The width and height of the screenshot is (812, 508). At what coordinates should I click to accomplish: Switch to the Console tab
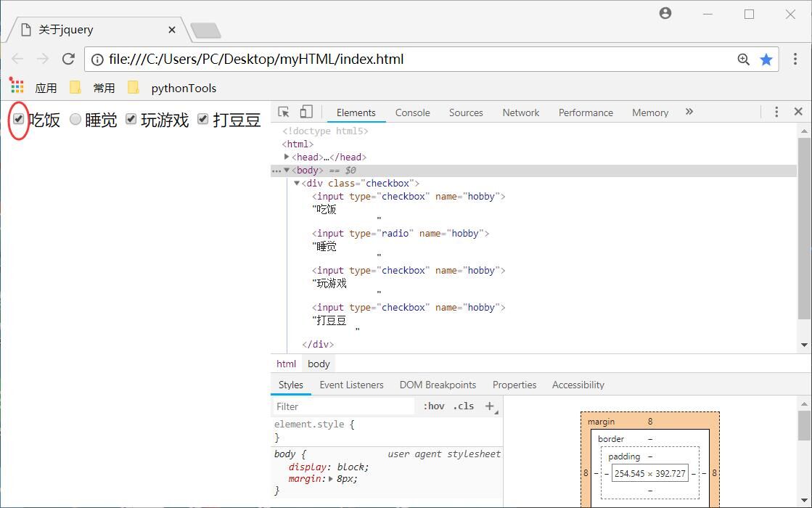[x=413, y=112]
